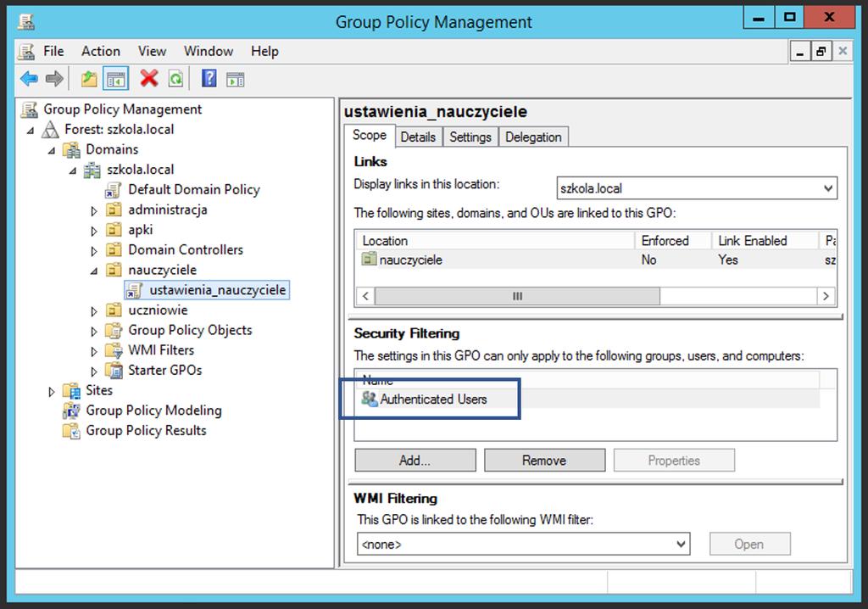Switch to the Delegation tab
The image size is (868, 609).
(x=533, y=137)
